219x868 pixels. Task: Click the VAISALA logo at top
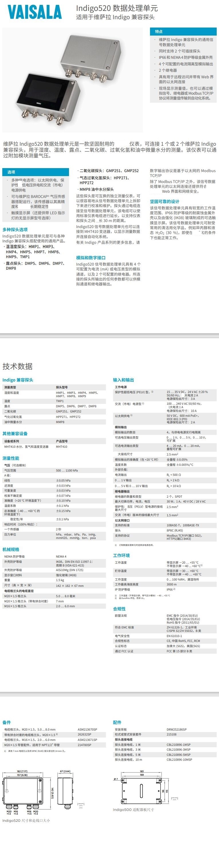coord(35,12)
